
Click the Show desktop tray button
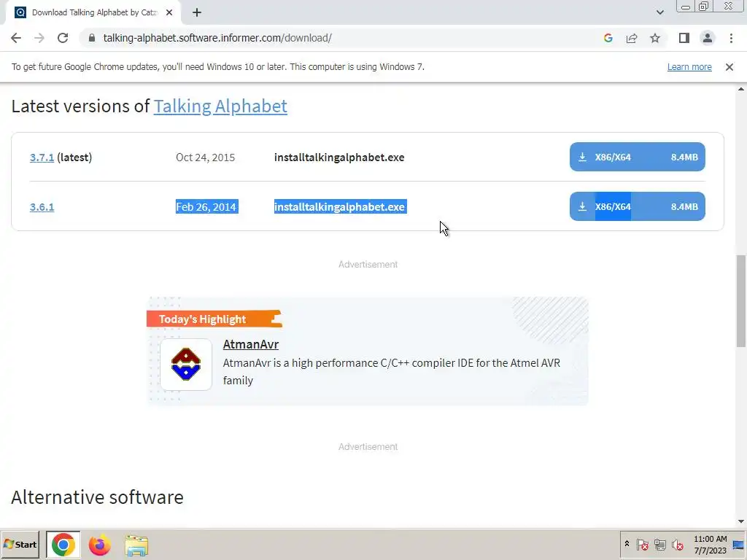pos(739,545)
